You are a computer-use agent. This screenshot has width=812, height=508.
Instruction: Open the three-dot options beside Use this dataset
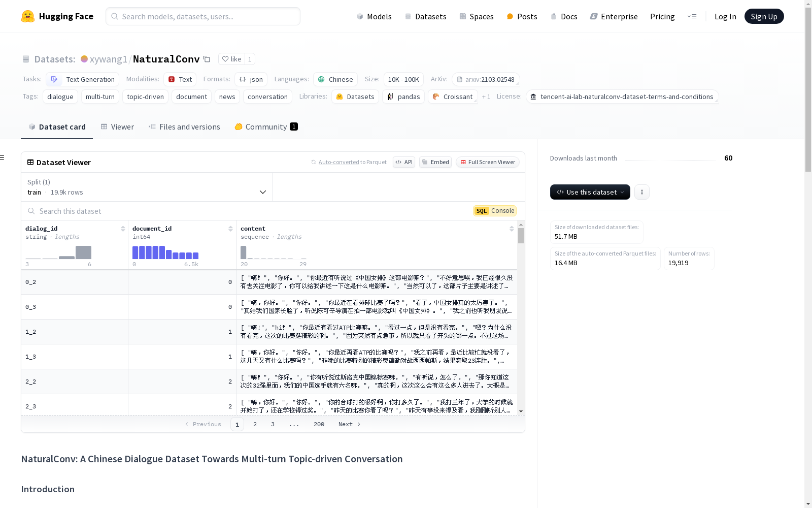[x=642, y=192]
